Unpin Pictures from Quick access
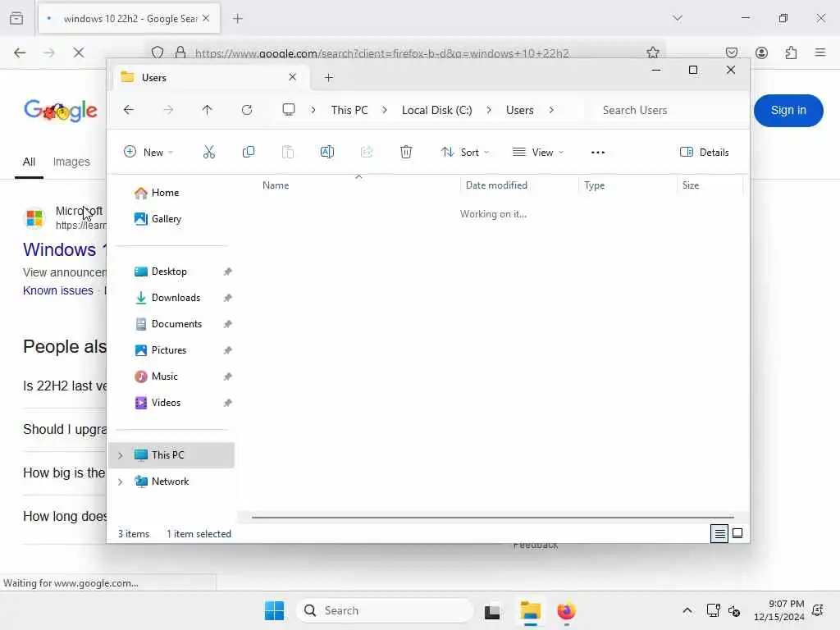Image resolution: width=840 pixels, height=630 pixels. coord(228,350)
